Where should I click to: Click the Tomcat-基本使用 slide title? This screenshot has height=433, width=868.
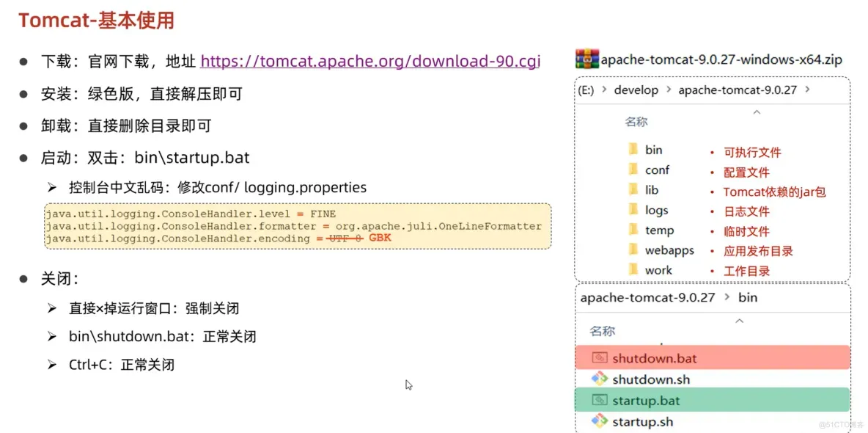(x=97, y=21)
